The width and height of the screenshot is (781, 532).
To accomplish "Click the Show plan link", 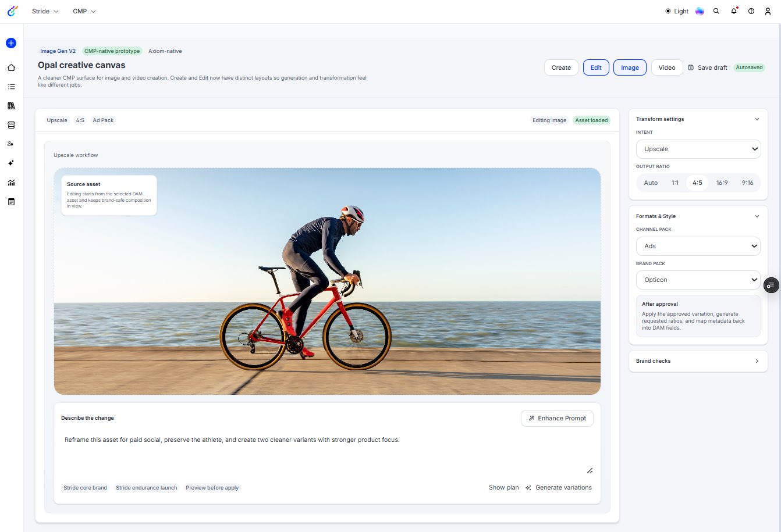I will [503, 488].
